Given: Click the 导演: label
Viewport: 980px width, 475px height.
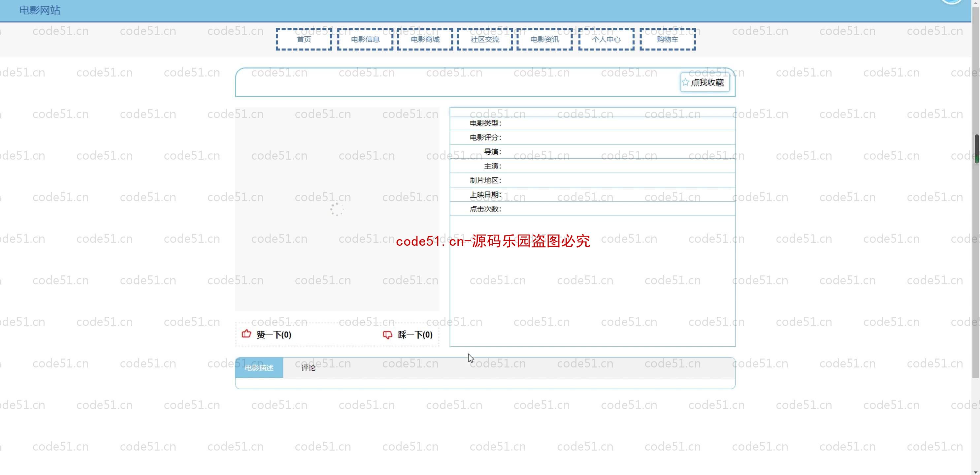Looking at the screenshot, I should click(x=493, y=152).
